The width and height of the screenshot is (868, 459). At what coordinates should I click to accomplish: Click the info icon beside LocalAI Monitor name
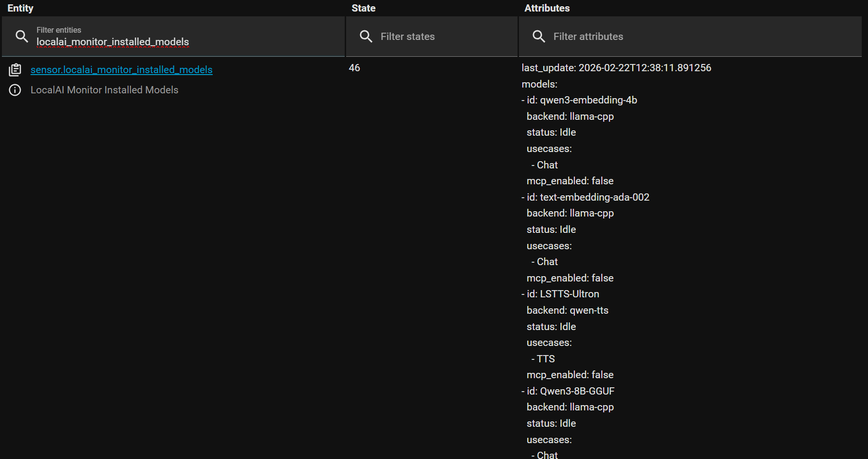pyautogui.click(x=15, y=90)
